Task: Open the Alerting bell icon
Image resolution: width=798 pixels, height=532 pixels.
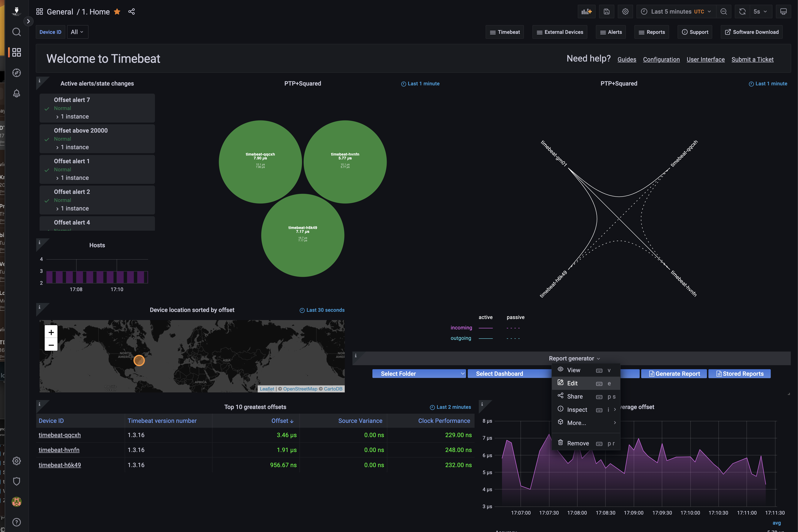Action: pyautogui.click(x=16, y=93)
